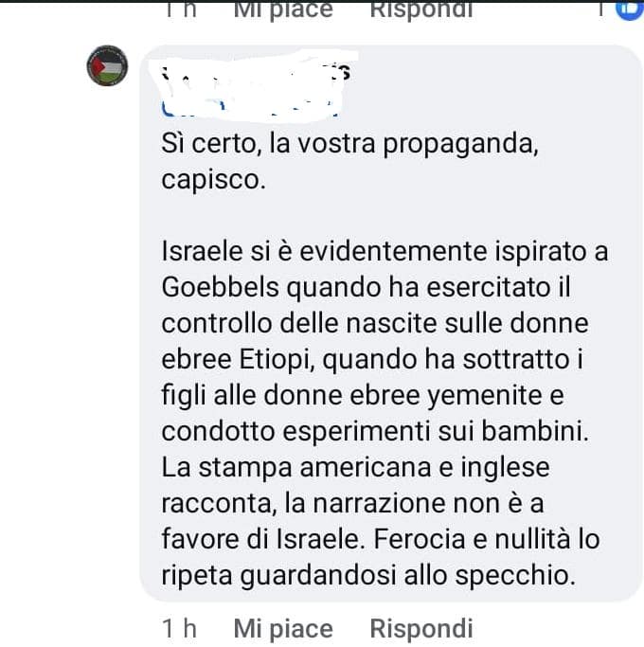Click empty bubble area right of the name

[491, 82]
